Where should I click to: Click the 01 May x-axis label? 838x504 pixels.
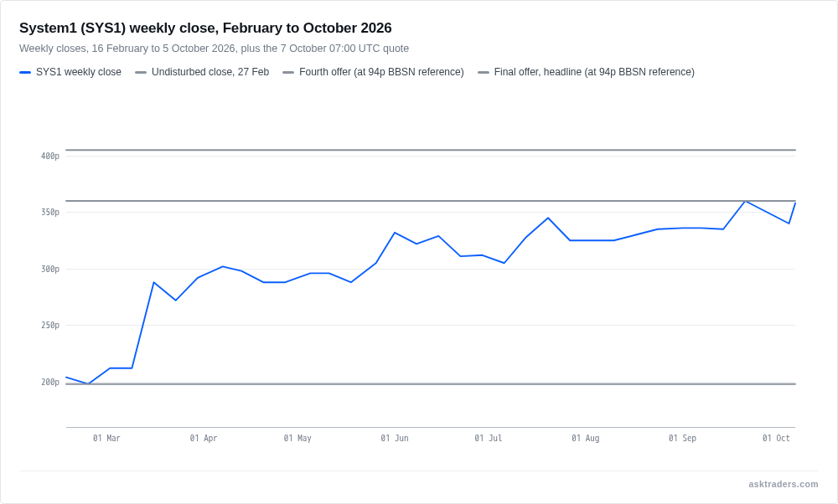(297, 439)
